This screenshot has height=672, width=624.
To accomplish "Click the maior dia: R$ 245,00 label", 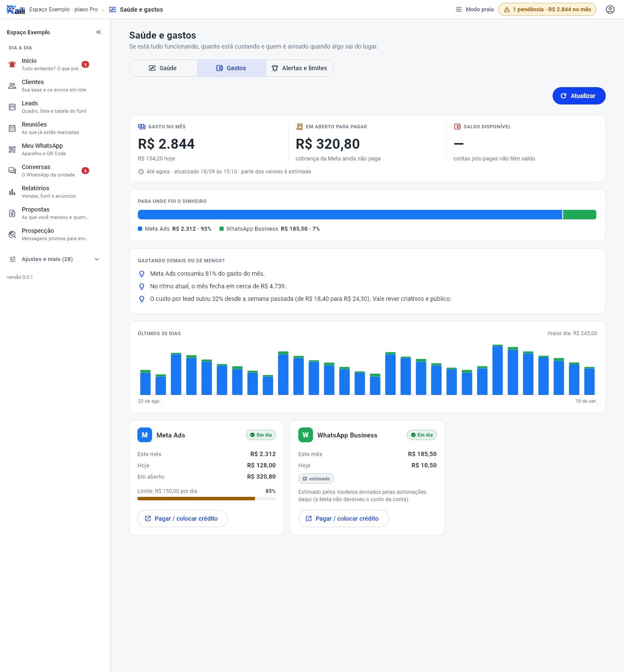I will (572, 333).
